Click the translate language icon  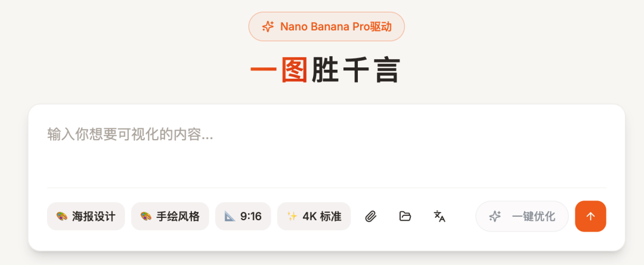tap(439, 216)
